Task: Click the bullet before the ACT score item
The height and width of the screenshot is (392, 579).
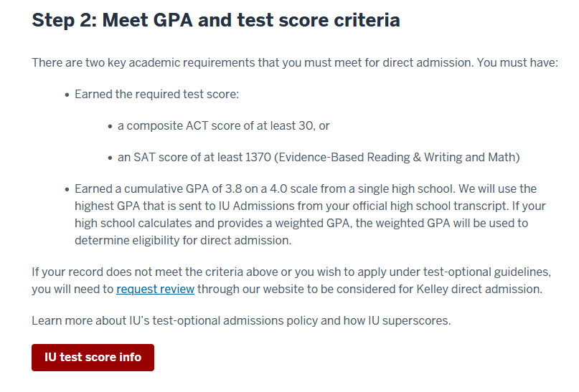Action: 110,127
